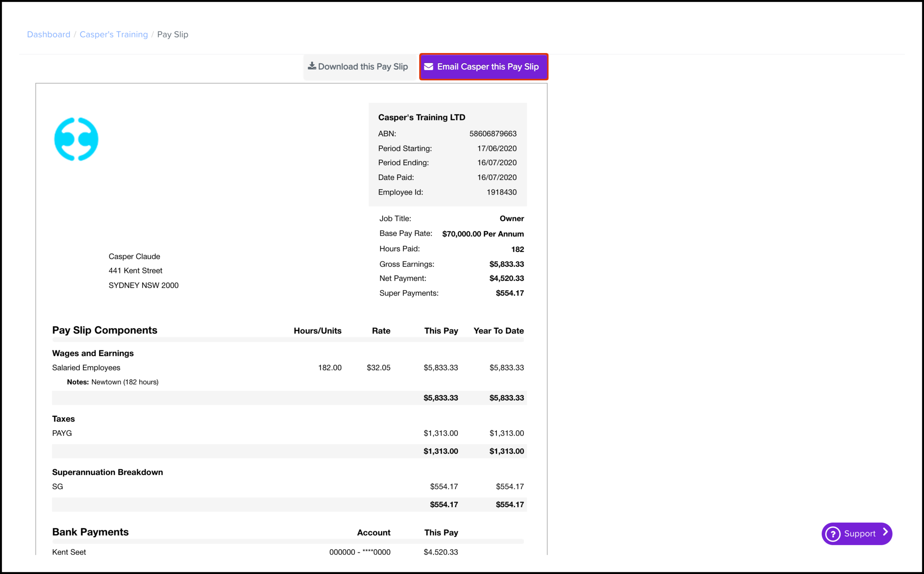Click the Net Payment amount $4,520.33
924x574 pixels.
506,278
